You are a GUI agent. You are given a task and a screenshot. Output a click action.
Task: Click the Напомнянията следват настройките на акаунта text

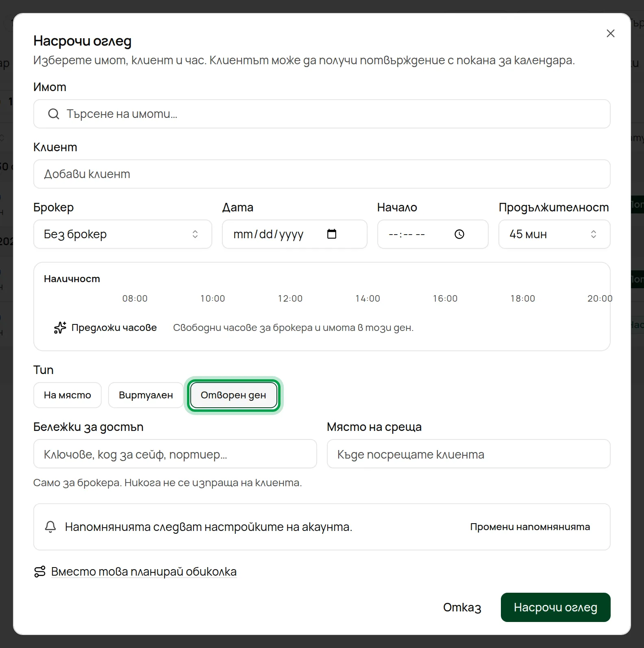coord(209,527)
